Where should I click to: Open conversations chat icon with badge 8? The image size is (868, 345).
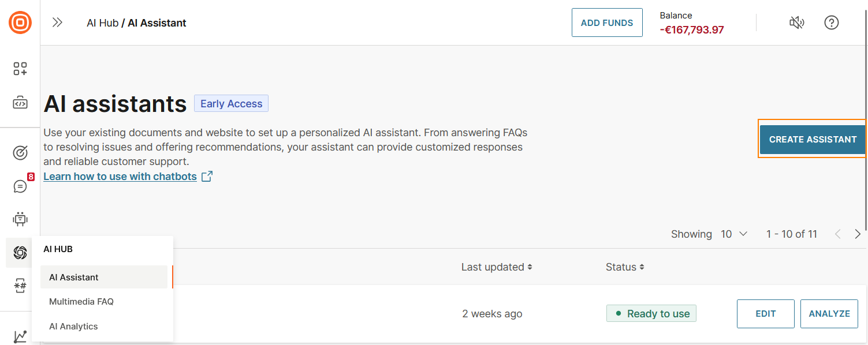point(20,186)
